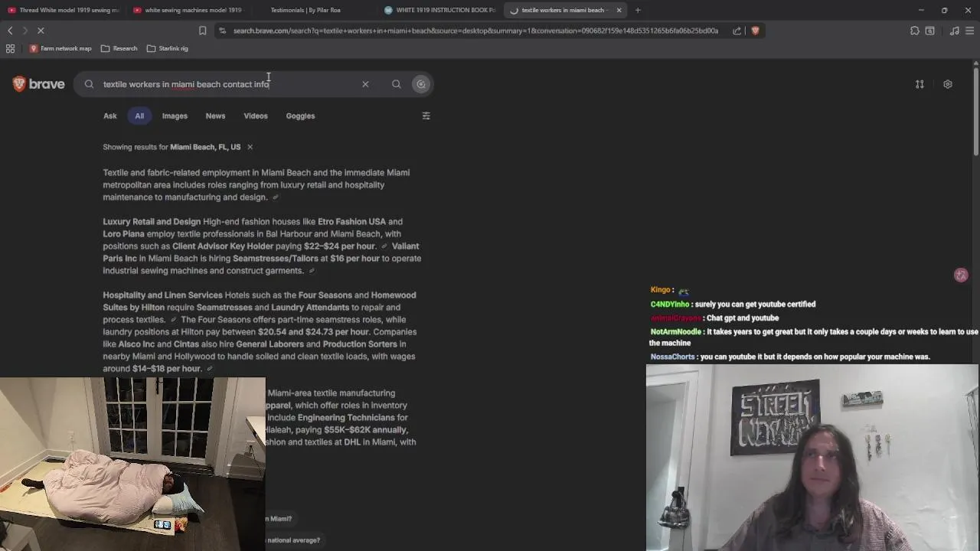Open the search settings gear icon
The image size is (980, 551).
coord(948,84)
